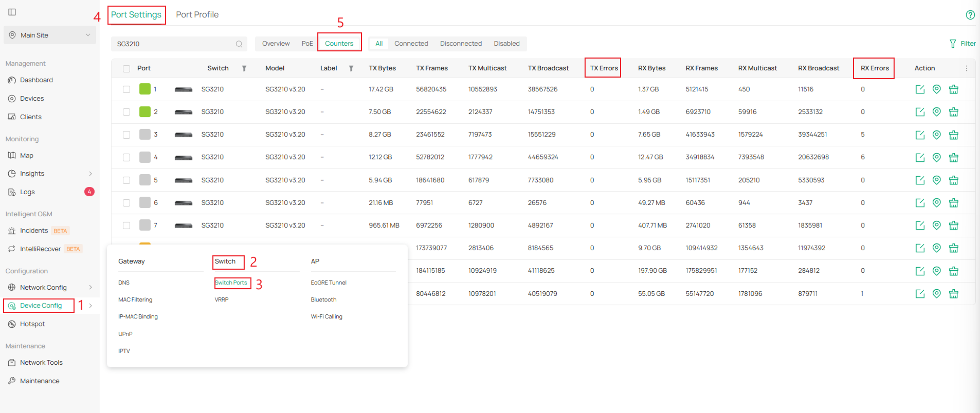This screenshot has width=980, height=413.
Task: Show only Connected ports
Action: click(411, 43)
